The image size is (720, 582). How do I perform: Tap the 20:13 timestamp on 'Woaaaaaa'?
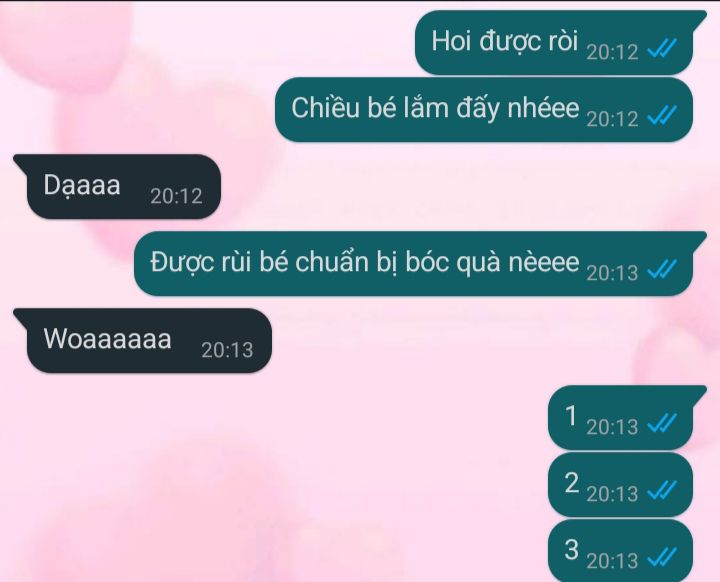[x=227, y=350]
